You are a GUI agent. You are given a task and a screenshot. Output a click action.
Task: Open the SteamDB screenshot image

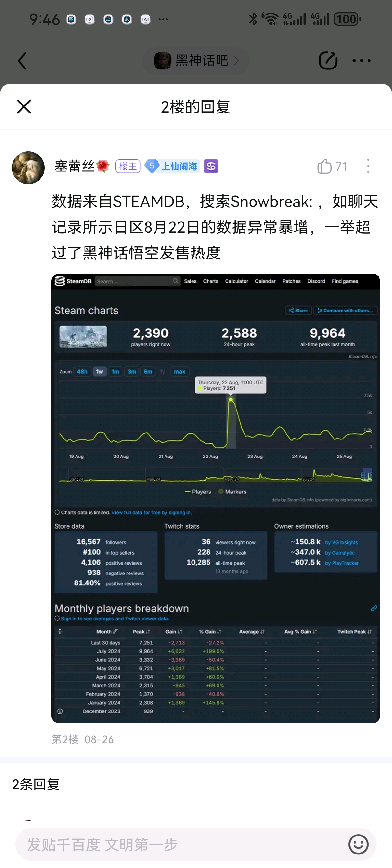(x=216, y=498)
